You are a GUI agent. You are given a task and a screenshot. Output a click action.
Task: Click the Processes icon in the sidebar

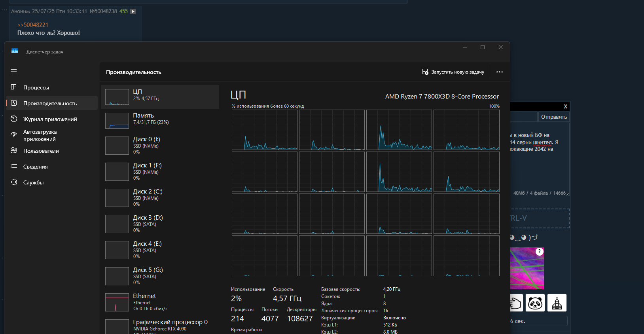tap(14, 87)
